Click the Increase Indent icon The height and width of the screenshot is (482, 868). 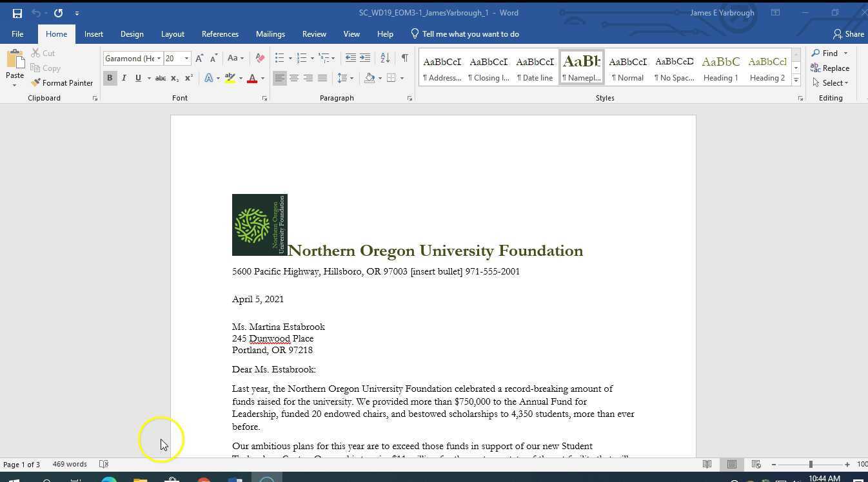click(x=365, y=59)
